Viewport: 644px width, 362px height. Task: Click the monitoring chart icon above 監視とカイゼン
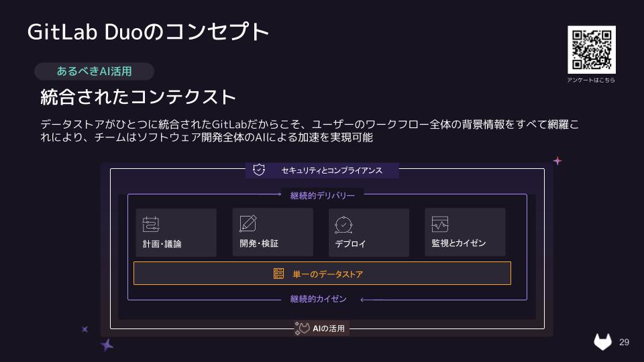[x=440, y=224]
